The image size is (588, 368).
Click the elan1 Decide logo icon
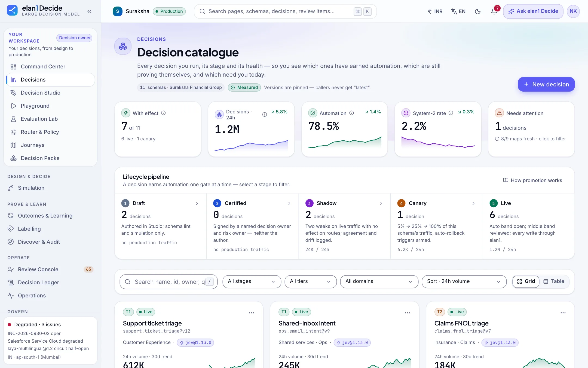[x=12, y=11]
